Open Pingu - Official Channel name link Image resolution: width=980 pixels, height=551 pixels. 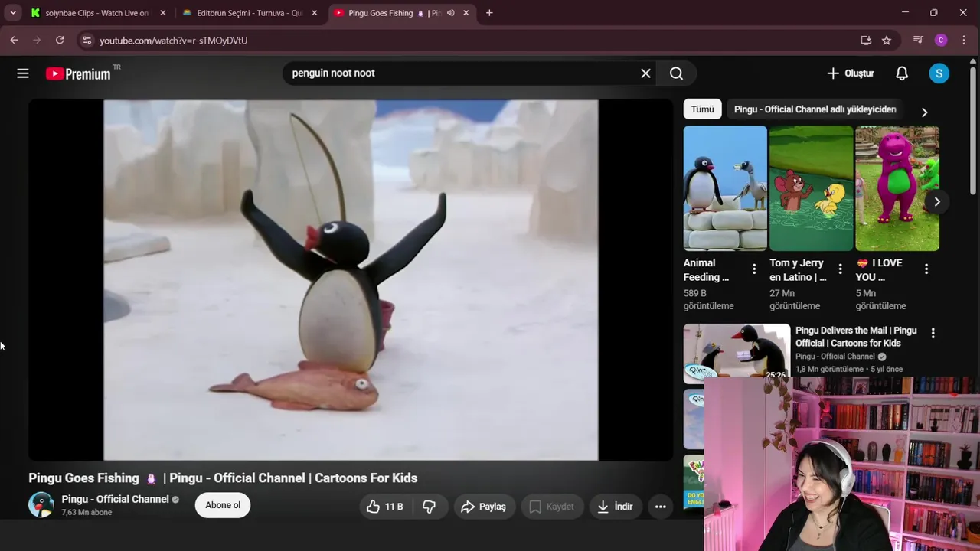(115, 499)
